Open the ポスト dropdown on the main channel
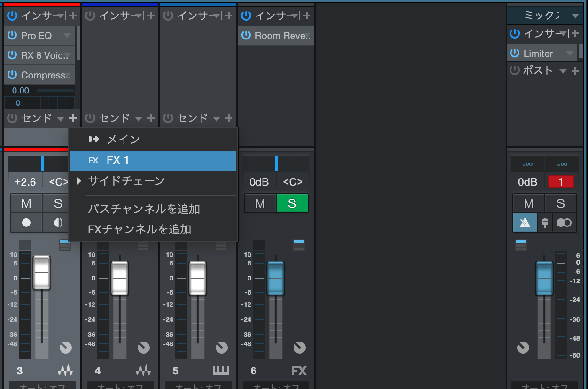This screenshot has width=588, height=389. click(x=562, y=70)
